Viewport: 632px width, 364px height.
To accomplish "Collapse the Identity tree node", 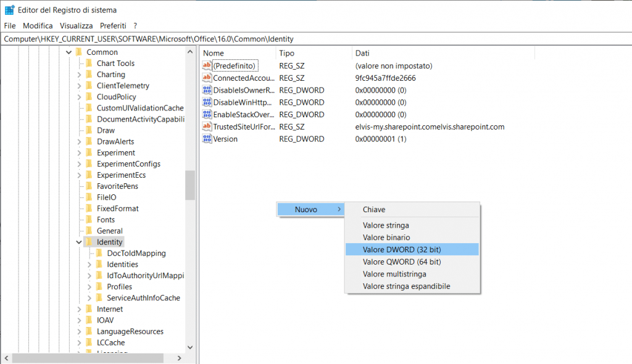I will coord(79,242).
